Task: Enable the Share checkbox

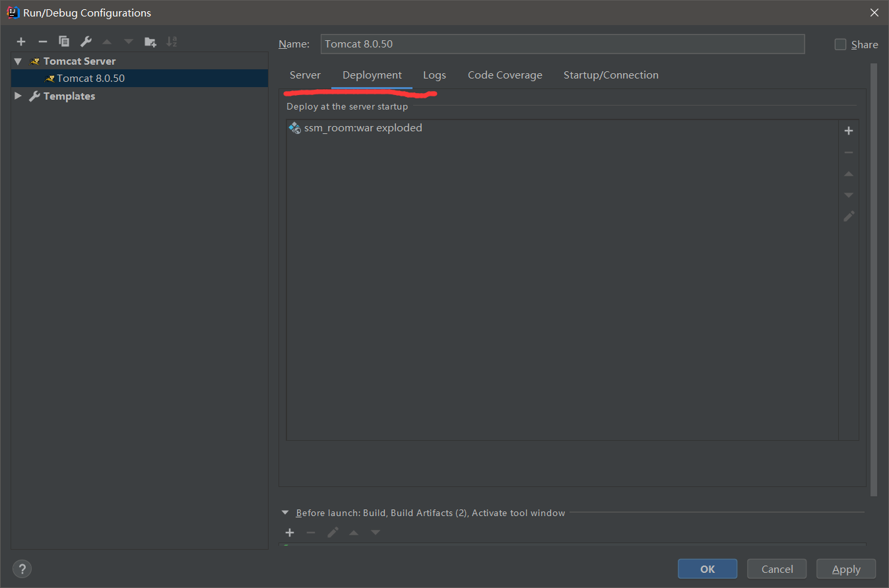Action: click(x=840, y=44)
